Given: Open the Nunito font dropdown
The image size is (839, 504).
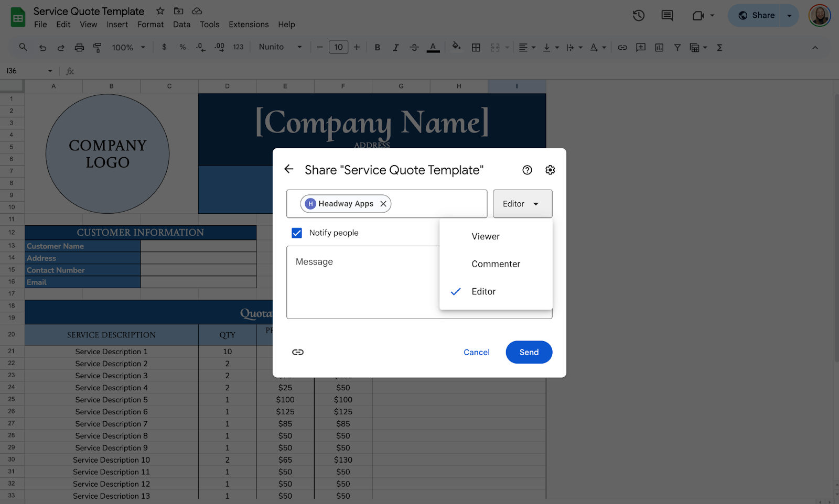Looking at the screenshot, I should [280, 47].
